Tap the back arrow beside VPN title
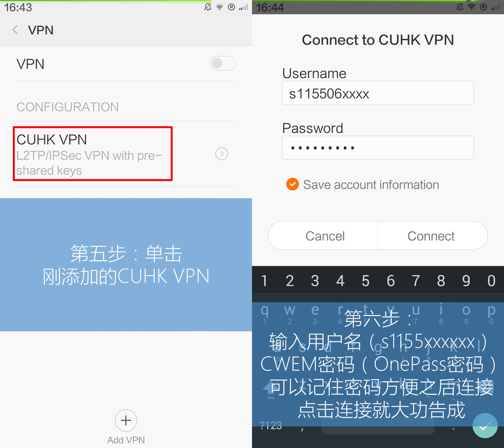Image resolution: width=504 pixels, height=448 pixels. pyautogui.click(x=15, y=30)
